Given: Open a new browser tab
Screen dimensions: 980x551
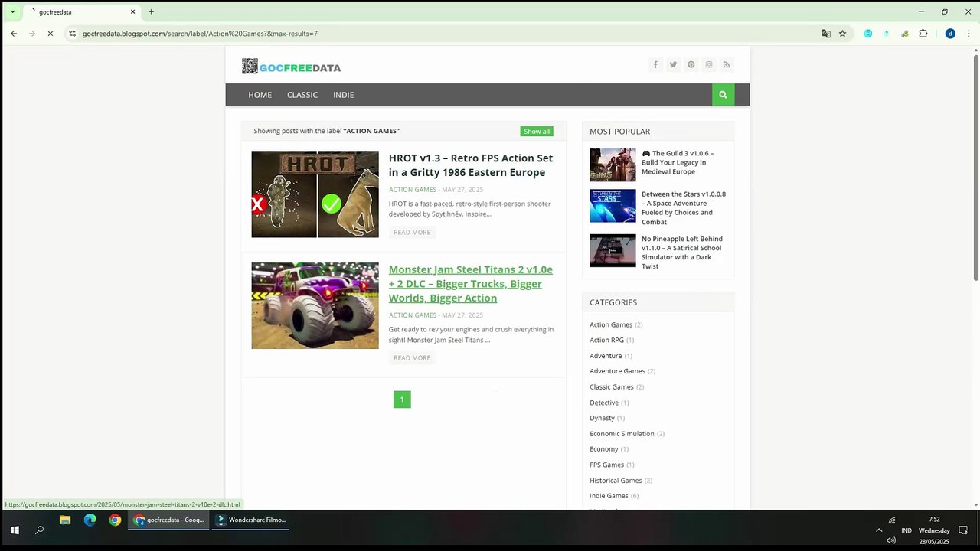Looking at the screenshot, I should (151, 11).
